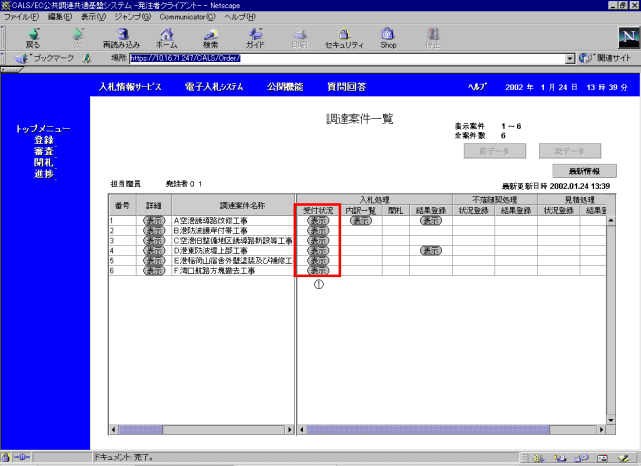This screenshot has height=466, width=641.
Task: Click inside the URL address field
Action: [x=347, y=58]
